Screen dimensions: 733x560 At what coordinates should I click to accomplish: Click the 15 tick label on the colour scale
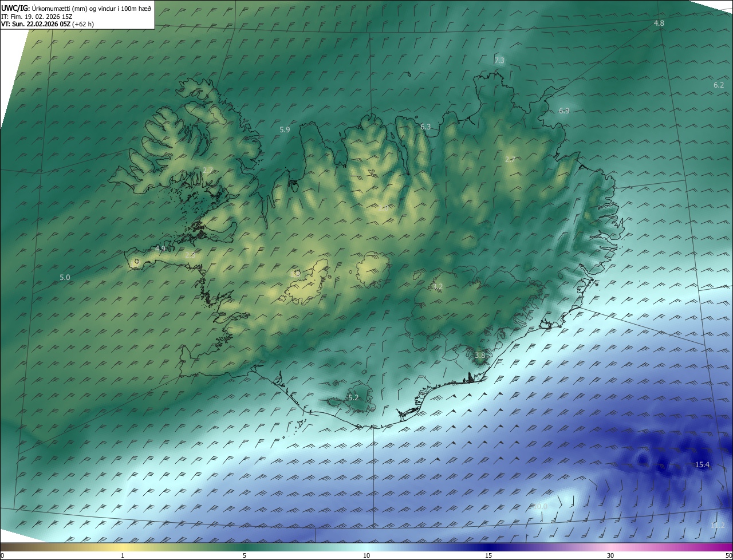[488, 555]
